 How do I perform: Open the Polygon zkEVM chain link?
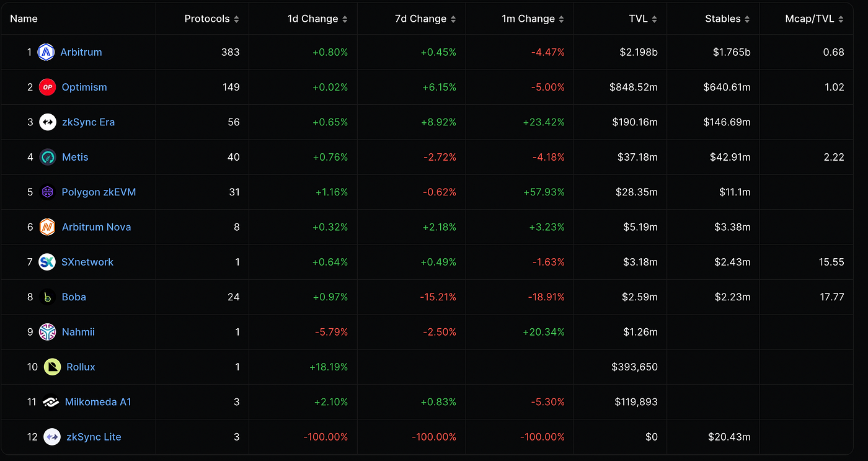(x=99, y=192)
